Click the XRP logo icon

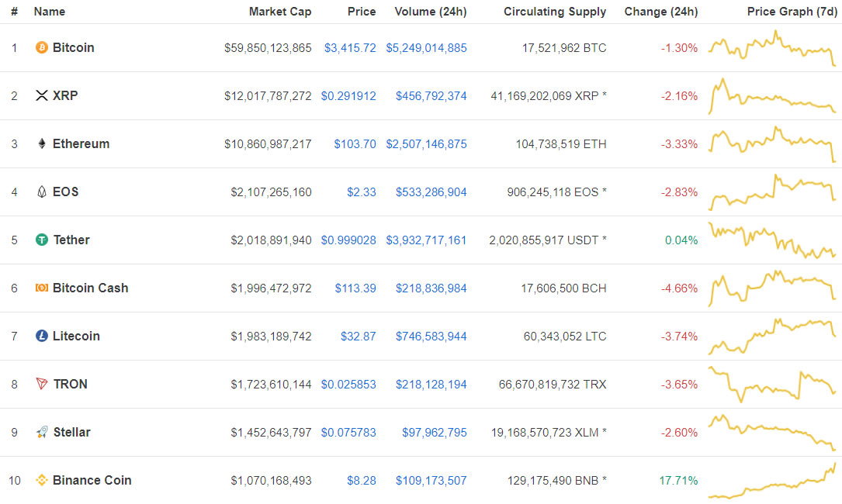[41, 95]
